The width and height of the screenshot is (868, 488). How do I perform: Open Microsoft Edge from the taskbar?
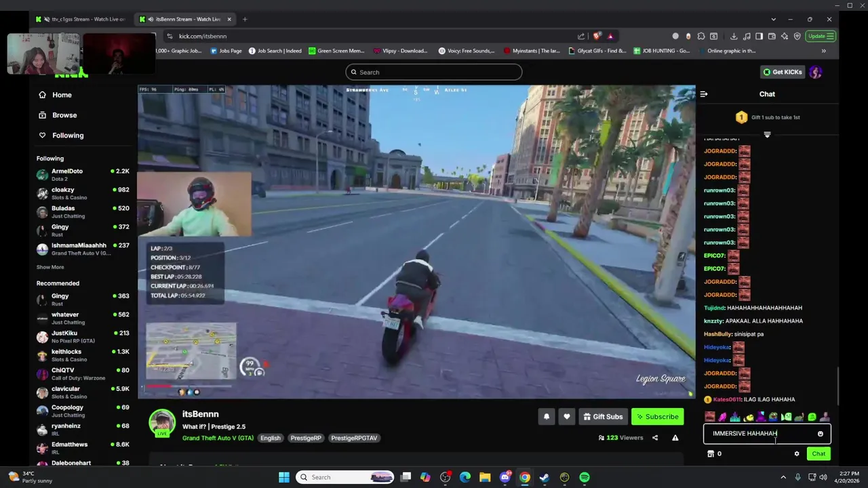pos(465,477)
